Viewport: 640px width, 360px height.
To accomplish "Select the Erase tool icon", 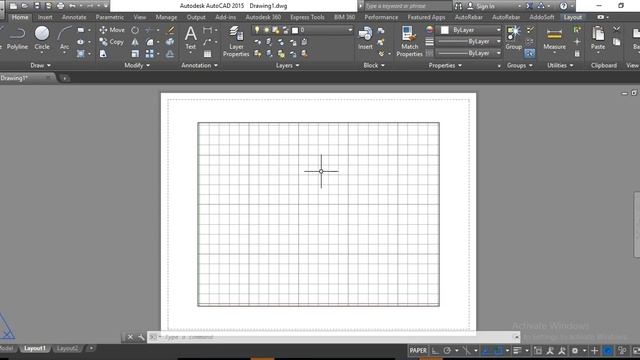I will [171, 30].
